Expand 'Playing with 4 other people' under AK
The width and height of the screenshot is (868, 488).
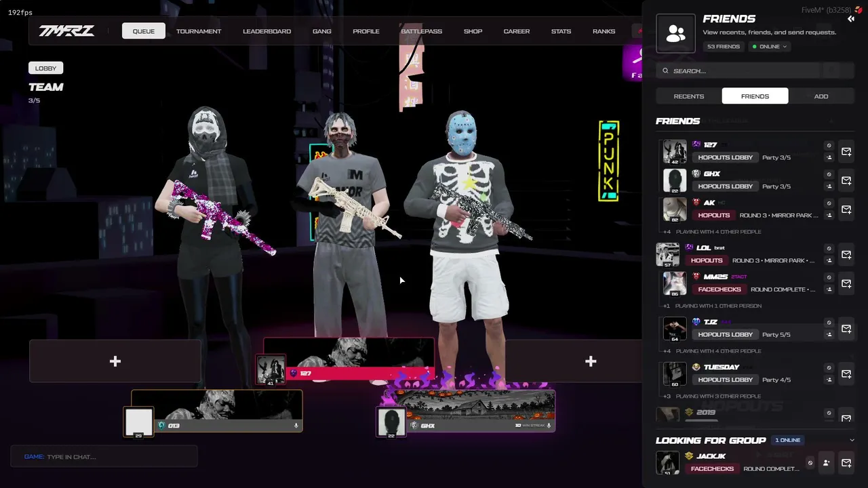pos(712,232)
